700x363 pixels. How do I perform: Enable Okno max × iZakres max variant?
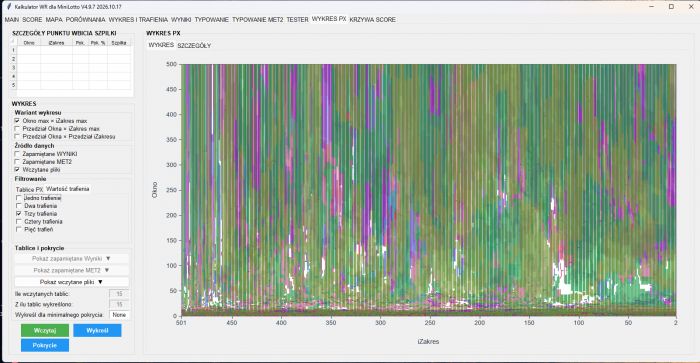coord(17,121)
